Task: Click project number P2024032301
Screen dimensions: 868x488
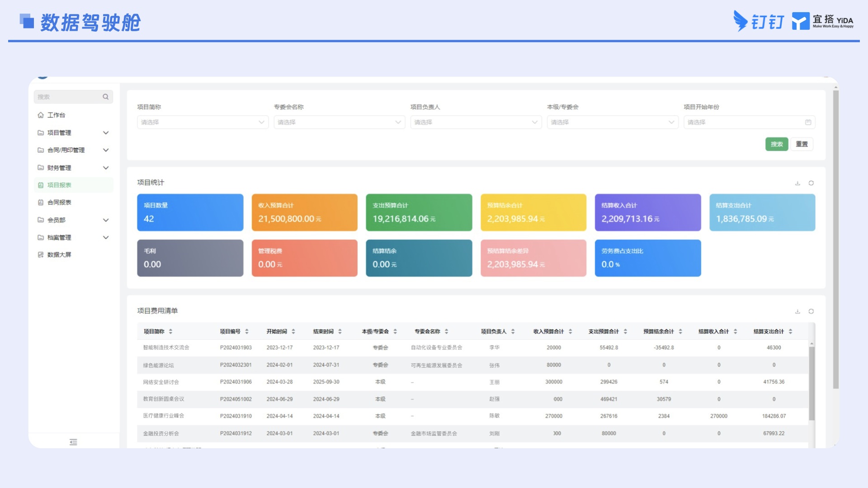Action: pyautogui.click(x=236, y=365)
